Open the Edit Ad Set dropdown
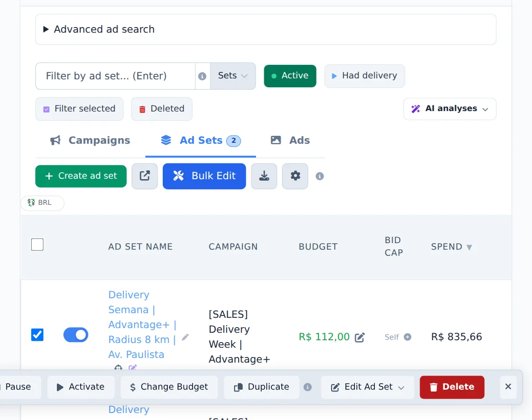532x420 pixels. (x=367, y=387)
